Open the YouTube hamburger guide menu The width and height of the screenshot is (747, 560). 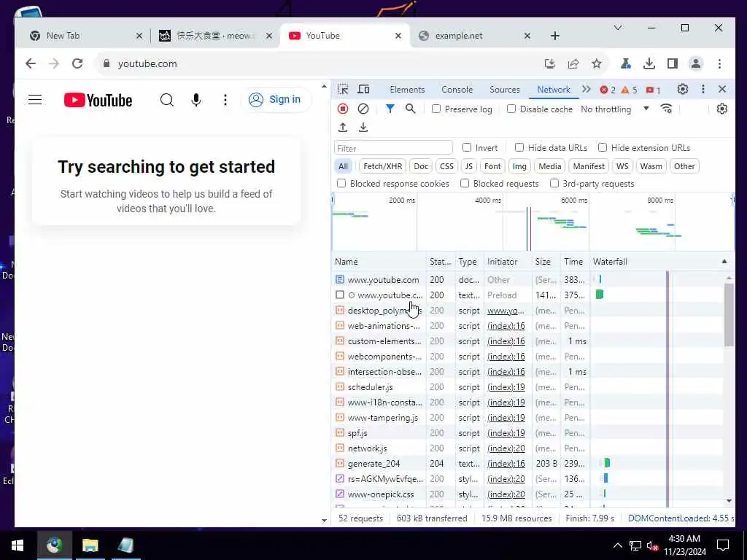(x=35, y=99)
